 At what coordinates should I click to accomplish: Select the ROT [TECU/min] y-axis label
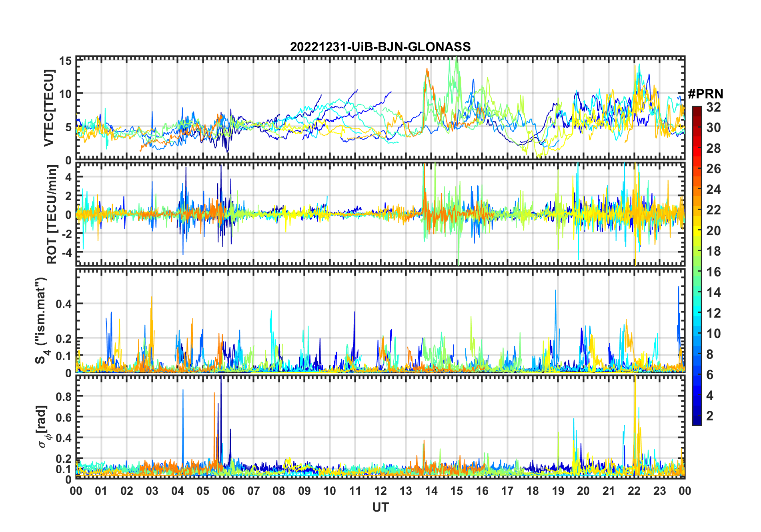(x=52, y=214)
